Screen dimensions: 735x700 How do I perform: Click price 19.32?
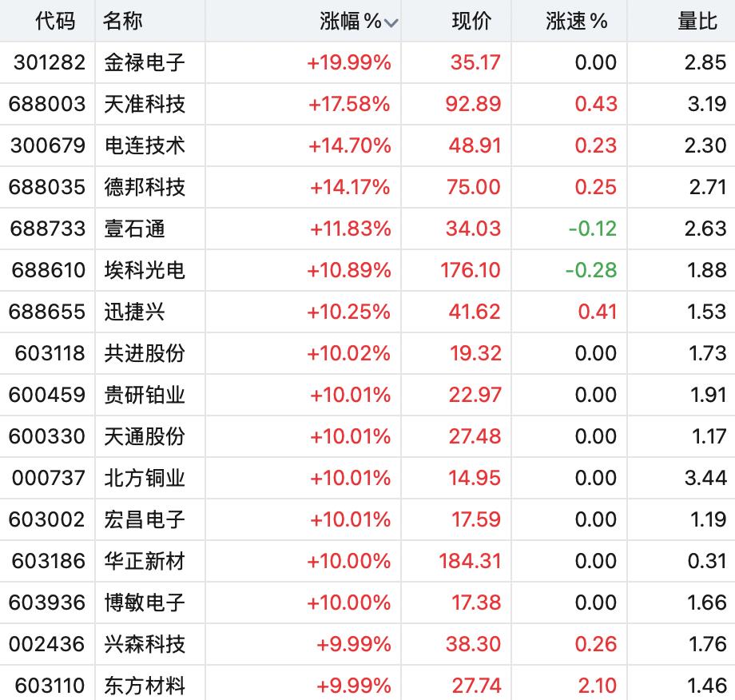click(x=475, y=353)
